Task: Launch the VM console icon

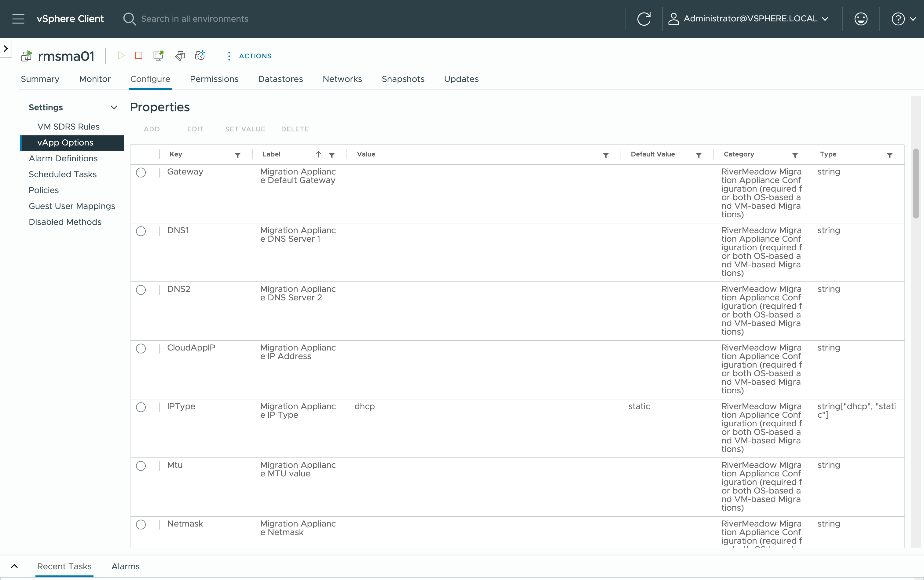Action: 158,56
